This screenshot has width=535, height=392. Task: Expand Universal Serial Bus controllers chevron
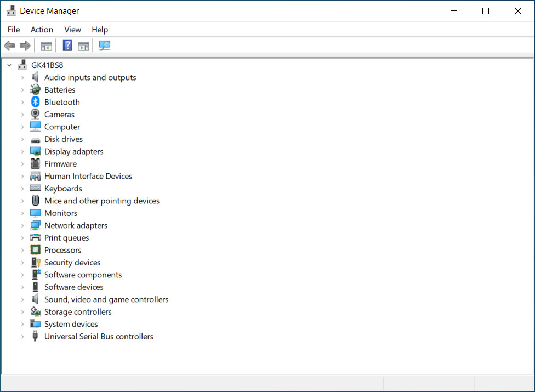[x=22, y=337]
